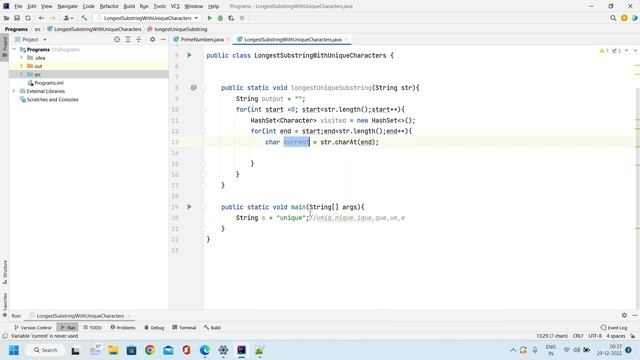
Task: Switch to PrimeNumbers.java tab
Action: click(x=202, y=40)
